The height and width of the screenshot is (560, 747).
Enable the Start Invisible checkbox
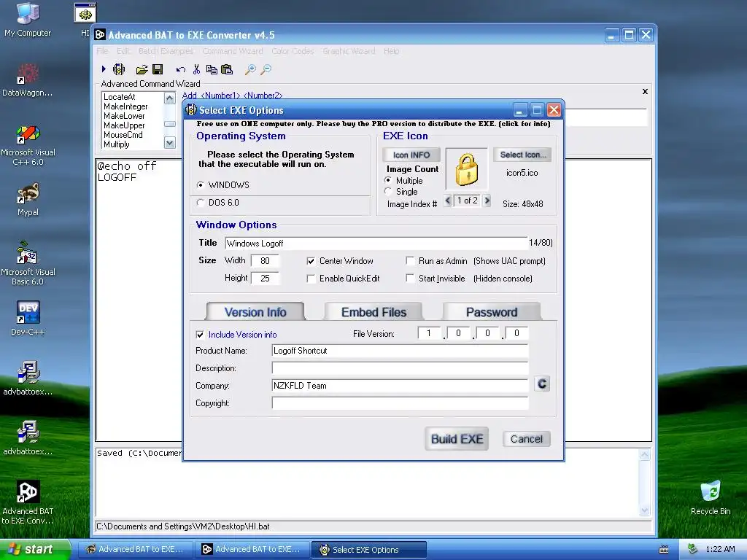click(410, 278)
